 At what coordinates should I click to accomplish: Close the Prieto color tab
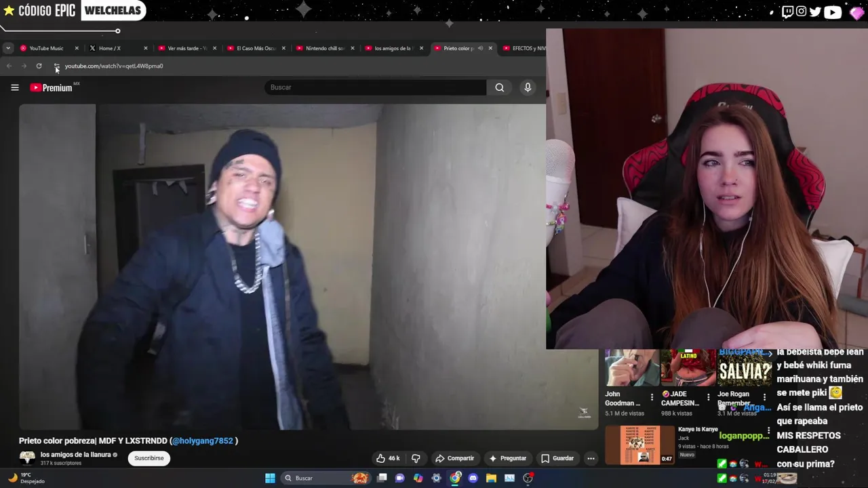[490, 48]
